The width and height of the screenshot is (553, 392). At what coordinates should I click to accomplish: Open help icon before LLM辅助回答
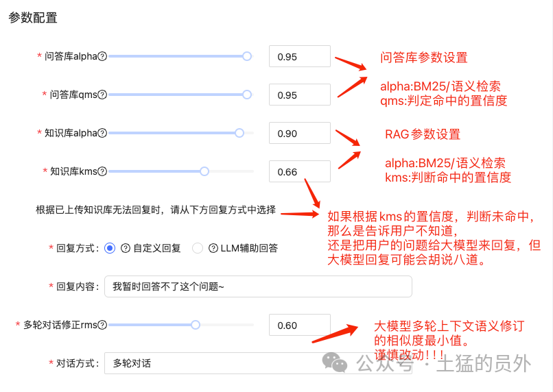point(213,248)
